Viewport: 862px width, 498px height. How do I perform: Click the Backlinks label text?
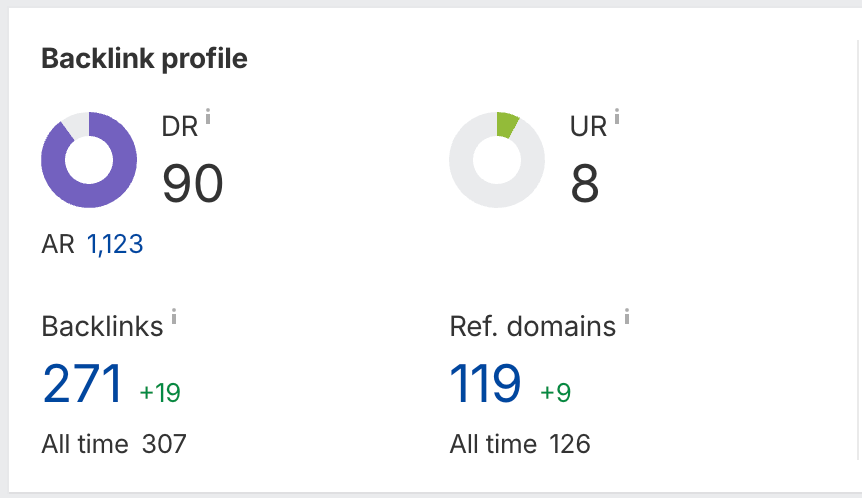coord(102,327)
